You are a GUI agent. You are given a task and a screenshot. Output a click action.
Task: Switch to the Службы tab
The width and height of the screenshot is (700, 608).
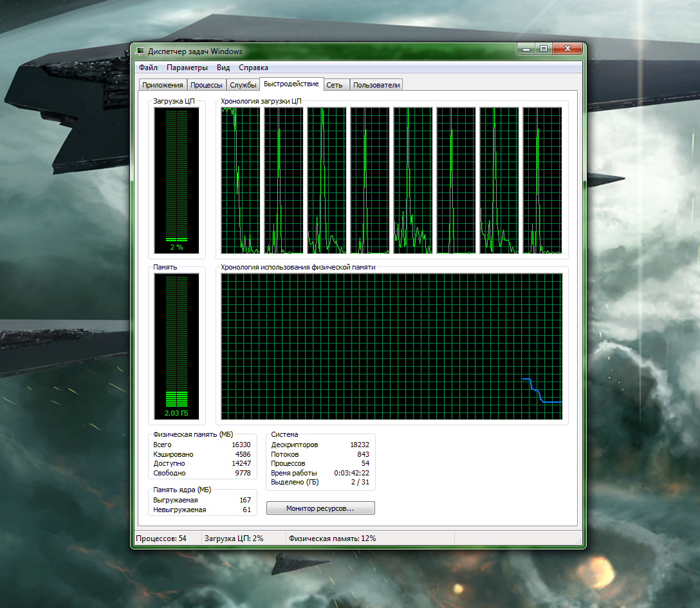coord(243,85)
